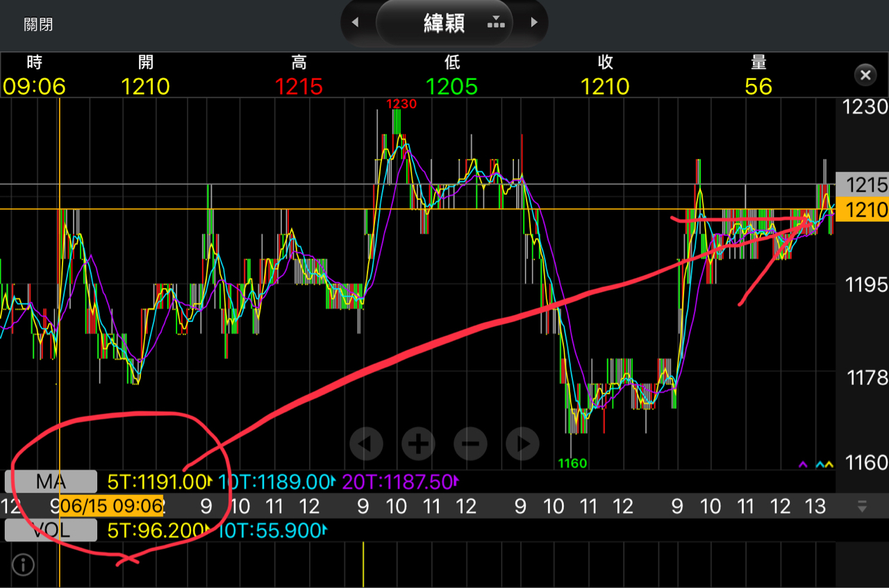Open the VOL indicator settings
Viewport: 889px width, 588px height.
51,530
